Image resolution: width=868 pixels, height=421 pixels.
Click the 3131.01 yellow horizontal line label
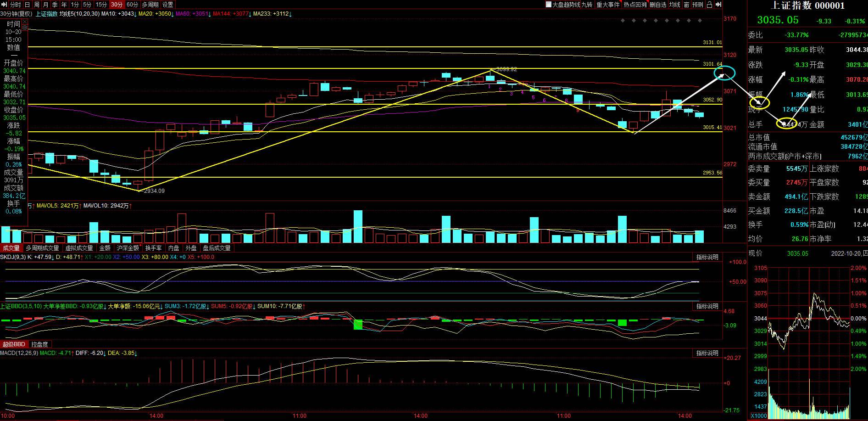(x=712, y=43)
